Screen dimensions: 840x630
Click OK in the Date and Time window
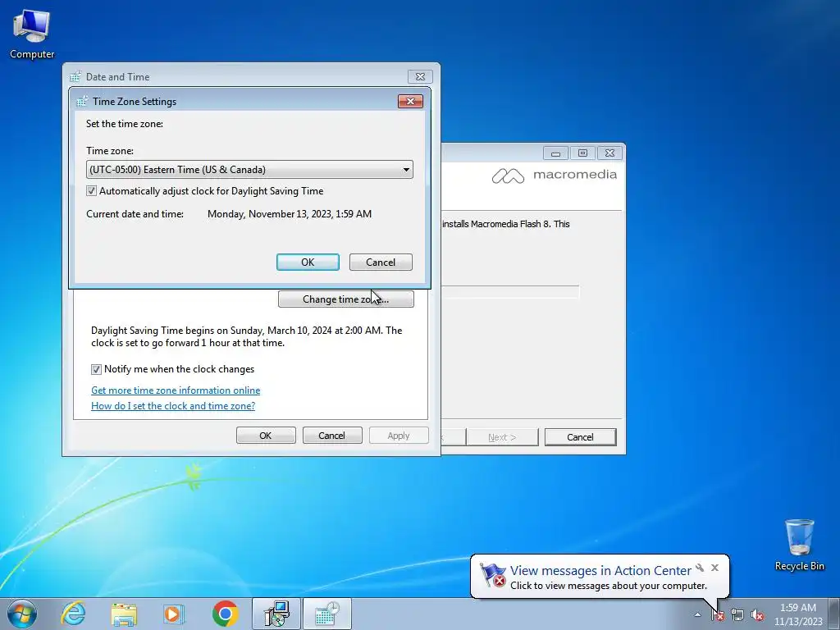click(266, 436)
